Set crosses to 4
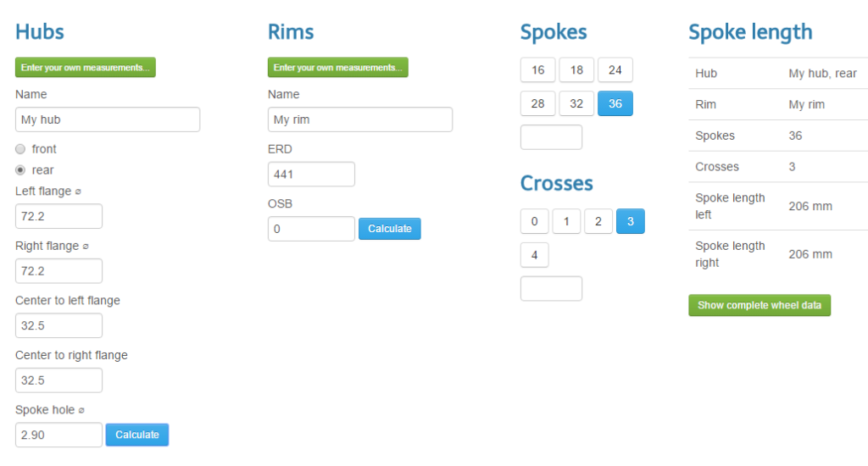This screenshot has height=466, width=868. [x=534, y=255]
